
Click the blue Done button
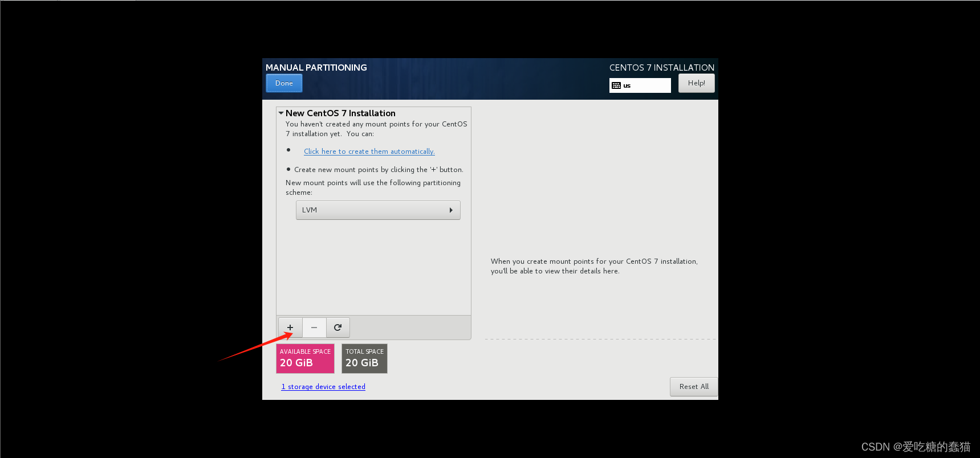284,83
